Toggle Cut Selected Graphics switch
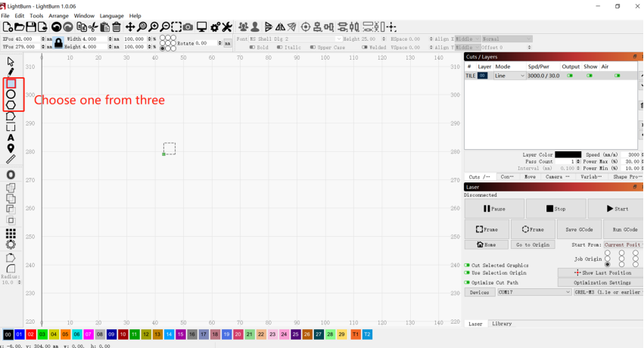 pos(467,266)
